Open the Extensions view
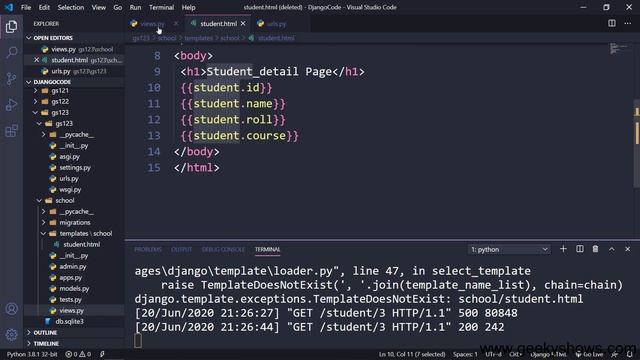Screen dimensions: 640x360 tap(11, 131)
